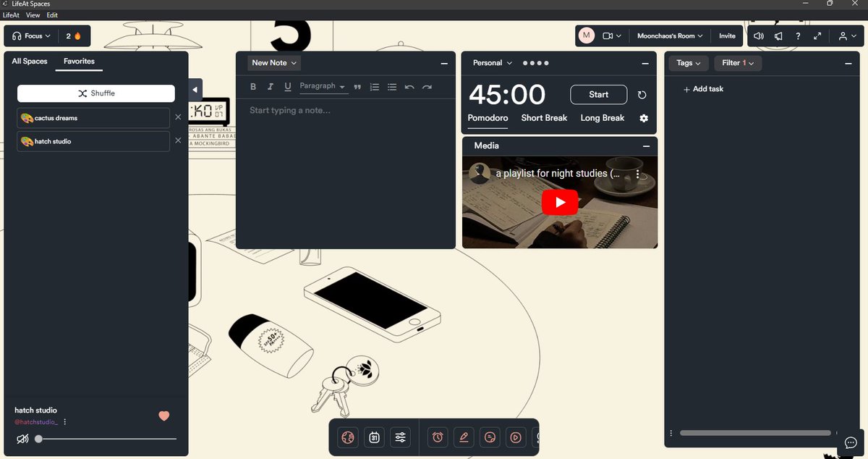Click the space volume slider
Viewport: 868px width, 459px height.
point(106,439)
